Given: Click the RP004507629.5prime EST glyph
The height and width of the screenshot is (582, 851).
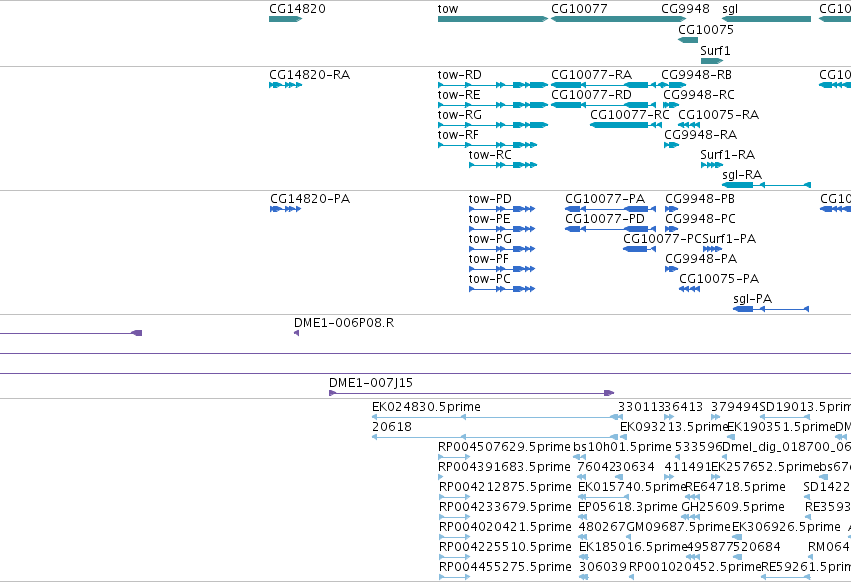Looking at the screenshot, I should click(x=454, y=457).
